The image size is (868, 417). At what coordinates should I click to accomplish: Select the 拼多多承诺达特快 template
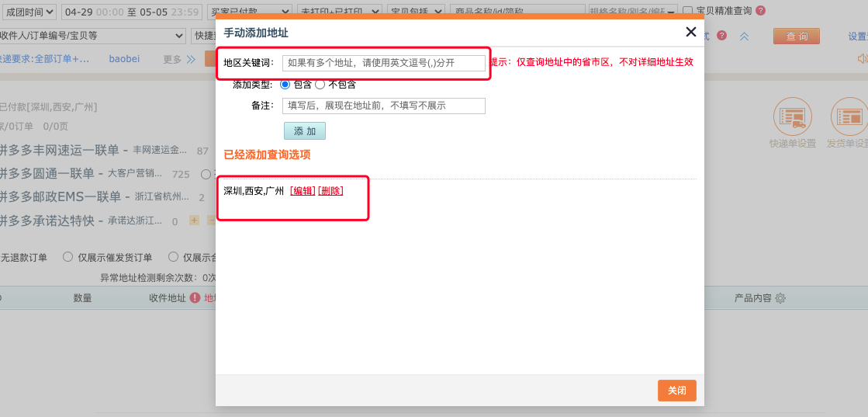pyautogui.click(x=47, y=221)
